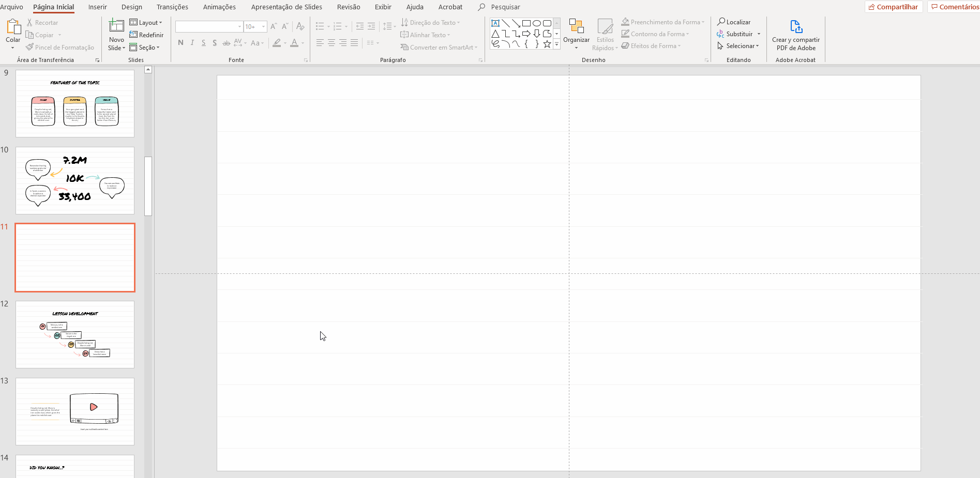Select the straight line shape
Screen dimensions: 980x478
pyautogui.click(x=506, y=23)
